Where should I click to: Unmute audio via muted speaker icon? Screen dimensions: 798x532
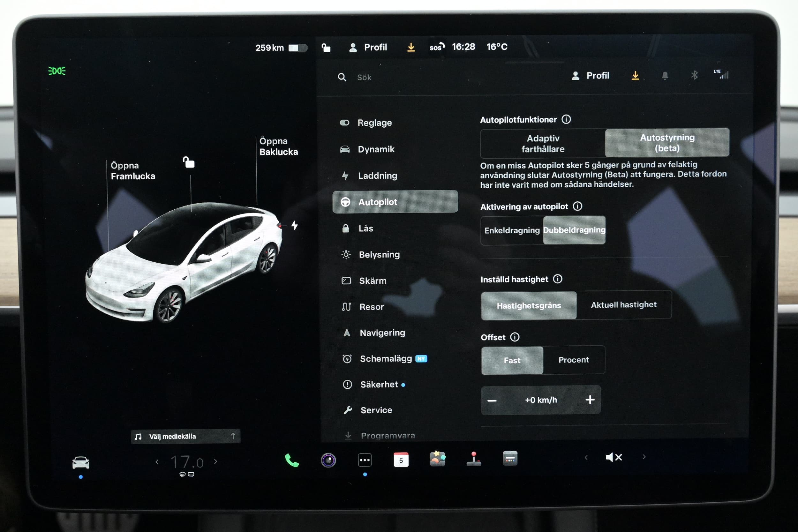[614, 457]
